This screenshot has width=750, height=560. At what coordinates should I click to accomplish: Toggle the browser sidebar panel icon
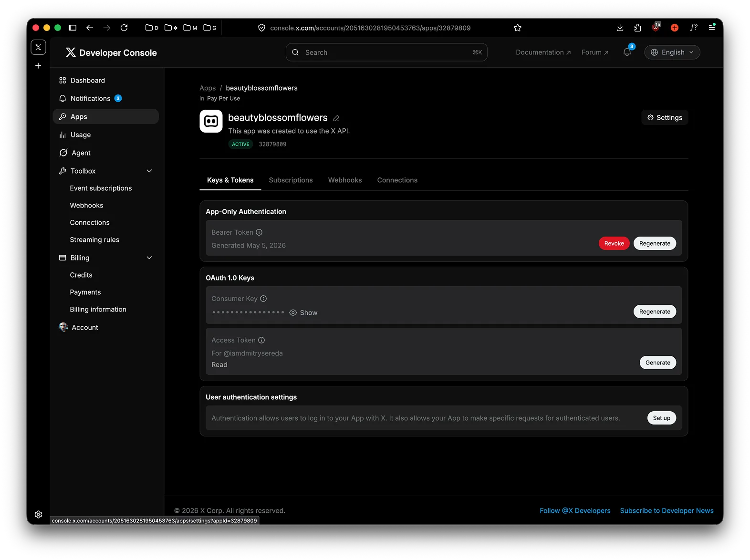[73, 28]
